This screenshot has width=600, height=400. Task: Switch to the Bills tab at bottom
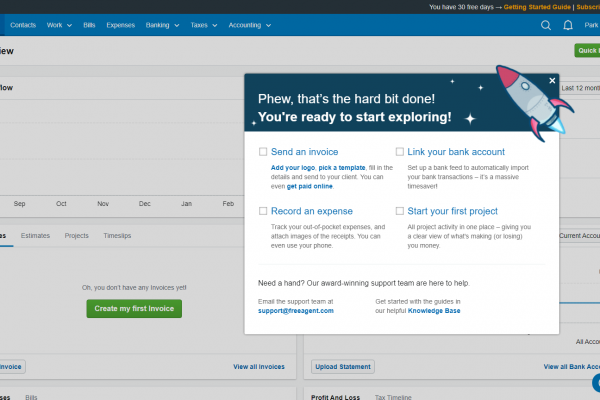31,397
